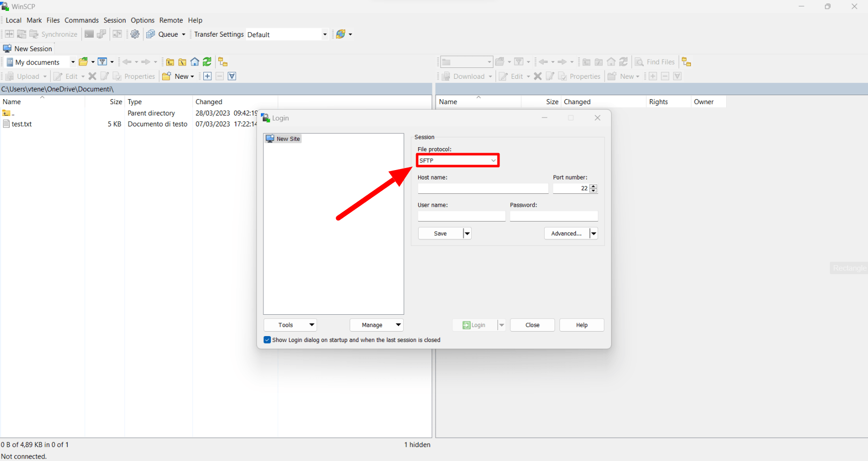Click the local invert selection icon
Image resolution: width=868 pixels, height=461 pixels.
pos(232,76)
